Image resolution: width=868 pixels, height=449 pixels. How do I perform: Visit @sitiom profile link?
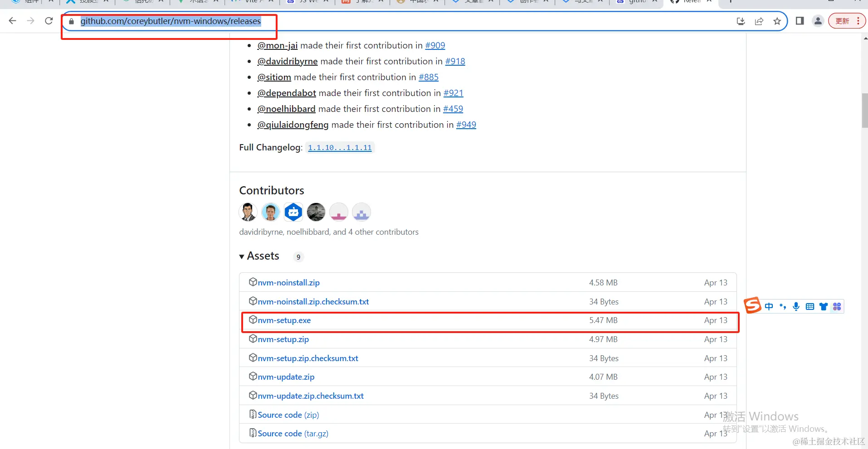274,77
